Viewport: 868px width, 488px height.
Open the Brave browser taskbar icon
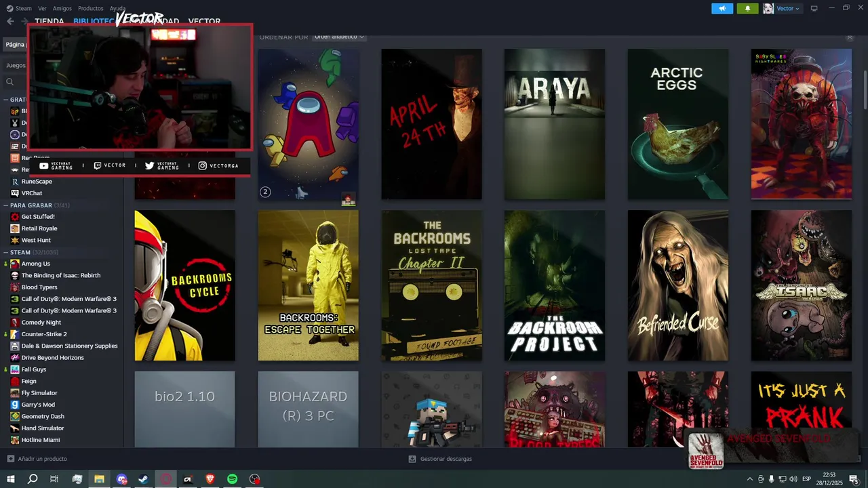tap(210, 479)
